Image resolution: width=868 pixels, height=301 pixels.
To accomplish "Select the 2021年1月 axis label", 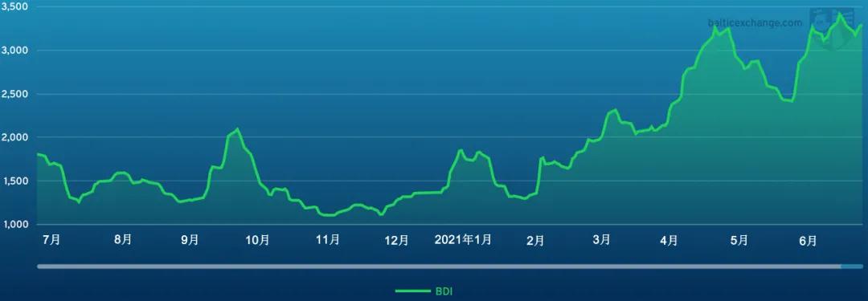I will 464,239.
